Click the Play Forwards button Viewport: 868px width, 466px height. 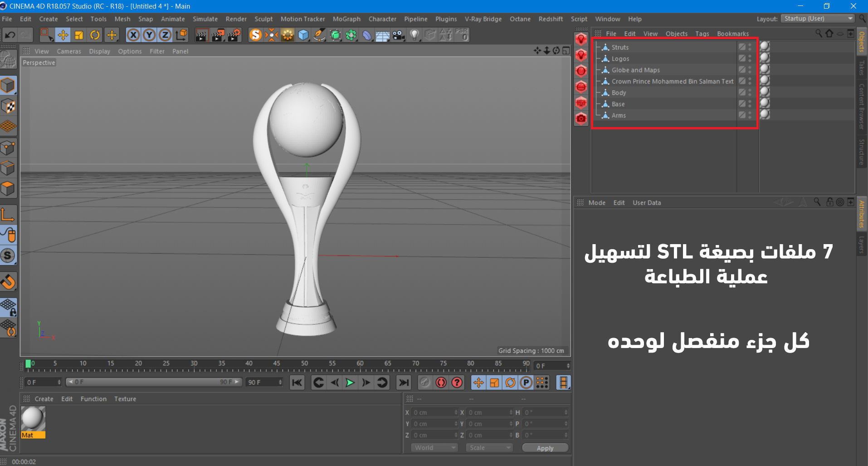point(350,383)
